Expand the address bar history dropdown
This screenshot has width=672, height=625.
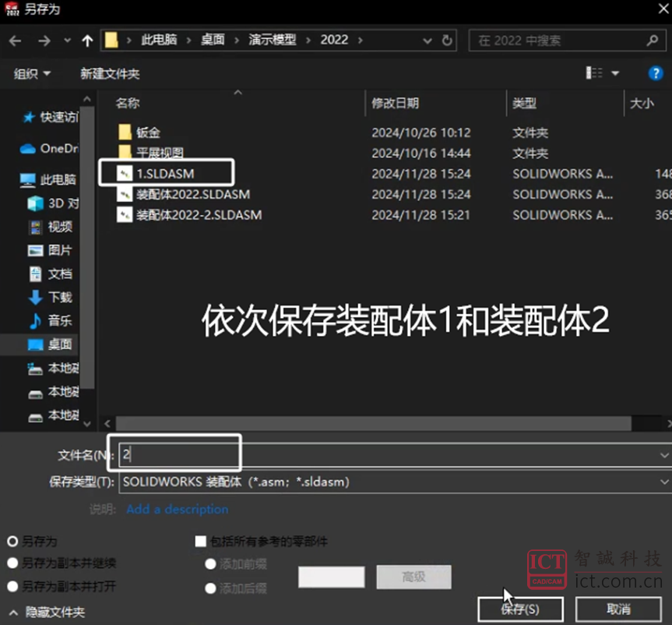(x=427, y=41)
